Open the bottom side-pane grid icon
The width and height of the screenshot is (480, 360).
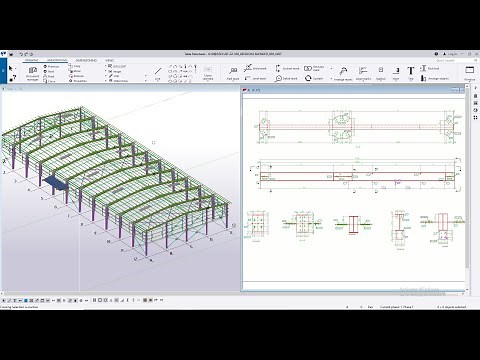tap(476, 117)
